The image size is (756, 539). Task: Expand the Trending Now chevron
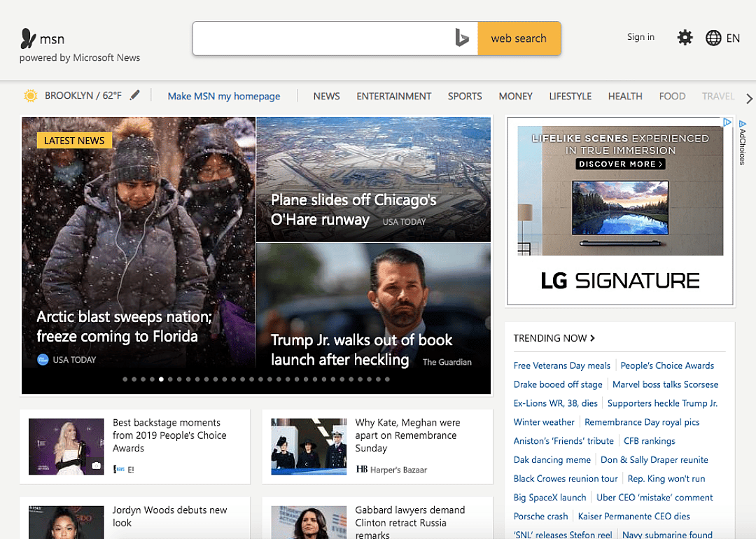coord(593,338)
